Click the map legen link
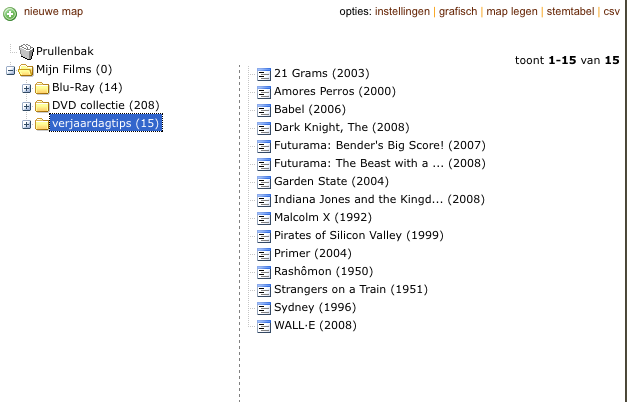 tap(512, 12)
